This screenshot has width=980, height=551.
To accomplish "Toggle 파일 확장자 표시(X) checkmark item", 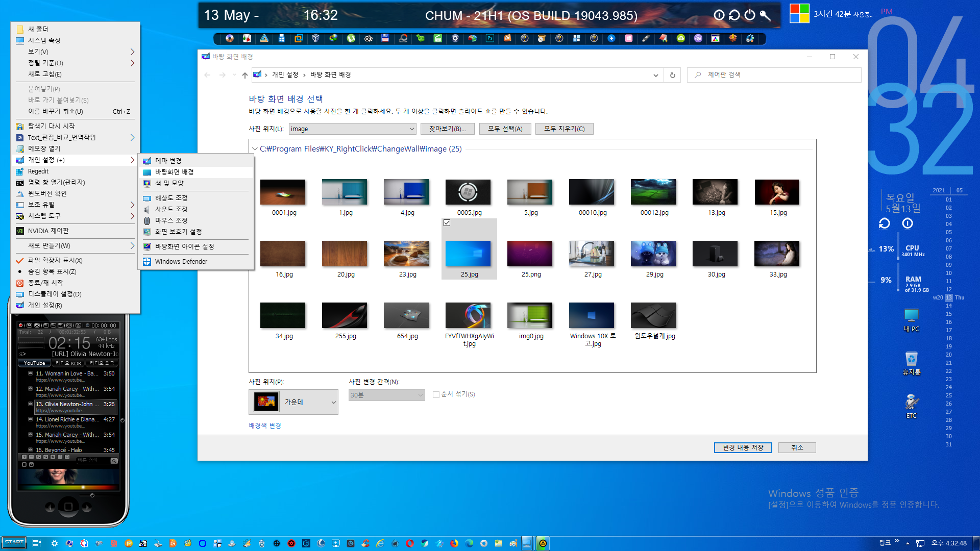I will pyautogui.click(x=75, y=260).
